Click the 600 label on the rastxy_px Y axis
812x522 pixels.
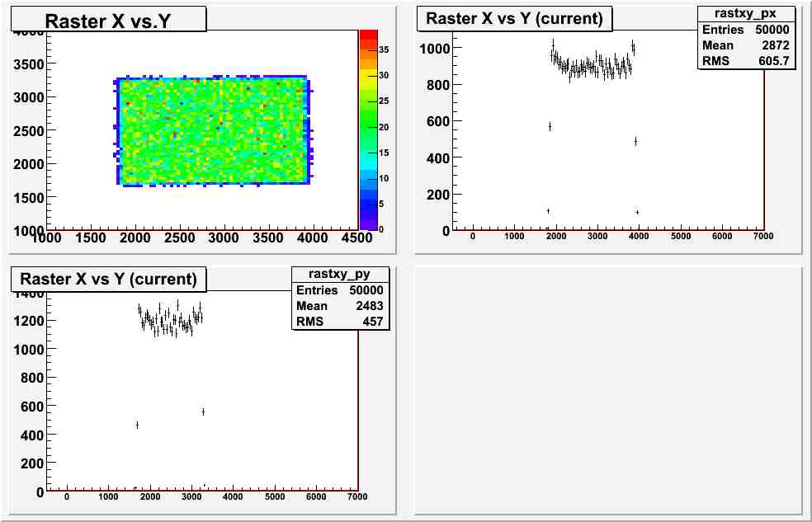coord(437,121)
